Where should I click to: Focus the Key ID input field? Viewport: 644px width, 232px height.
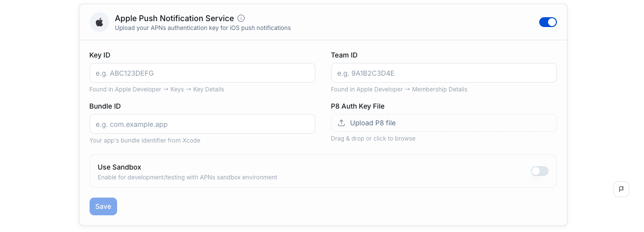(x=202, y=73)
